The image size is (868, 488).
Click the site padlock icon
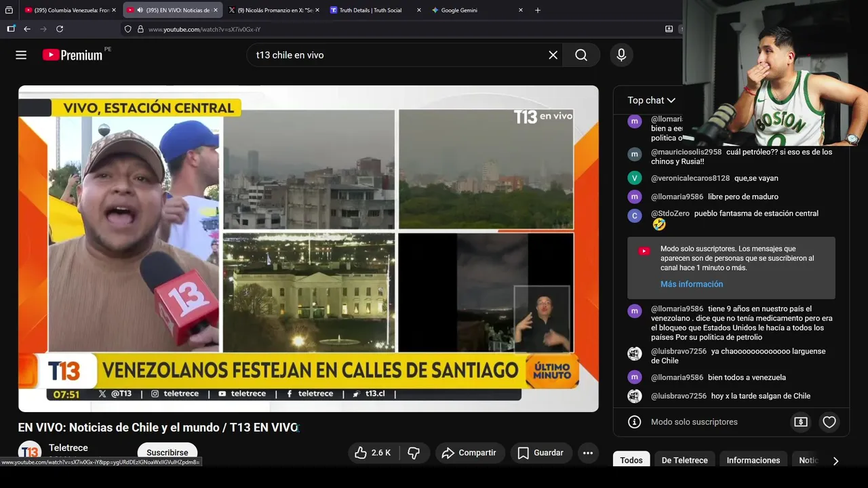pyautogui.click(x=140, y=29)
